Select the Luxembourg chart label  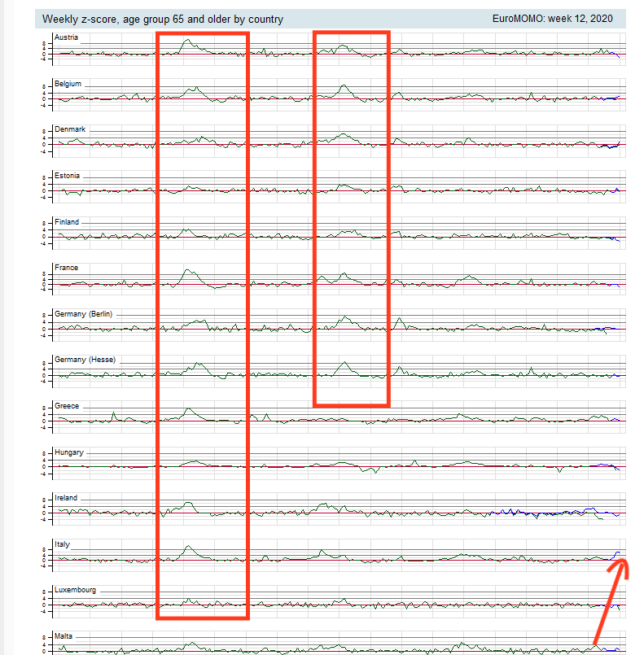[x=75, y=589]
